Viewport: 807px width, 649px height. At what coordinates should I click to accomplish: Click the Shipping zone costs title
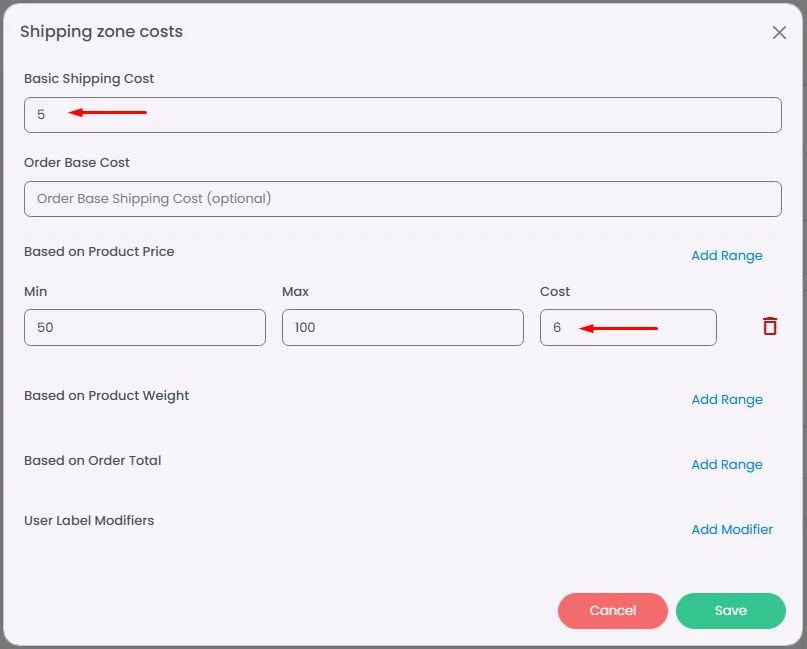point(101,32)
